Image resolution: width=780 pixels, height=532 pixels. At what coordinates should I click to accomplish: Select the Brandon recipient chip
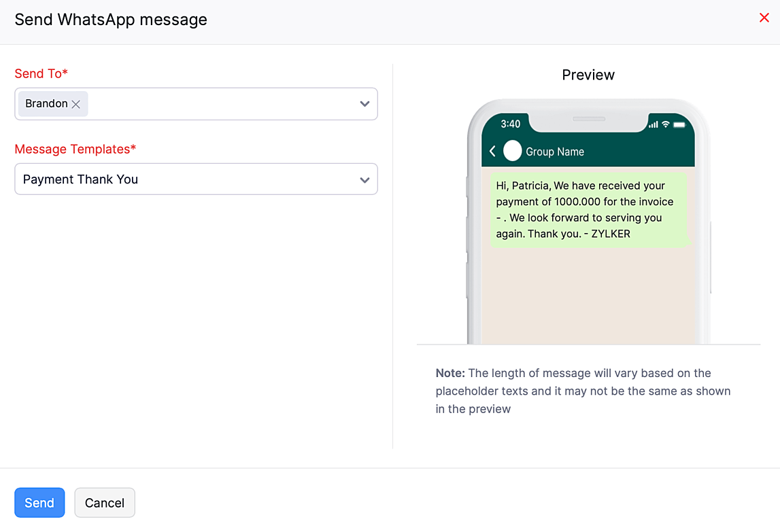46,103
